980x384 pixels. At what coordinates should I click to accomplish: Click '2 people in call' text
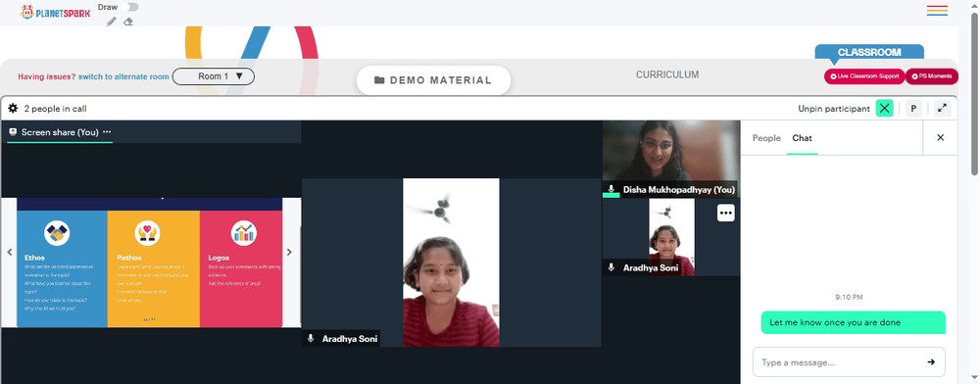tap(55, 109)
